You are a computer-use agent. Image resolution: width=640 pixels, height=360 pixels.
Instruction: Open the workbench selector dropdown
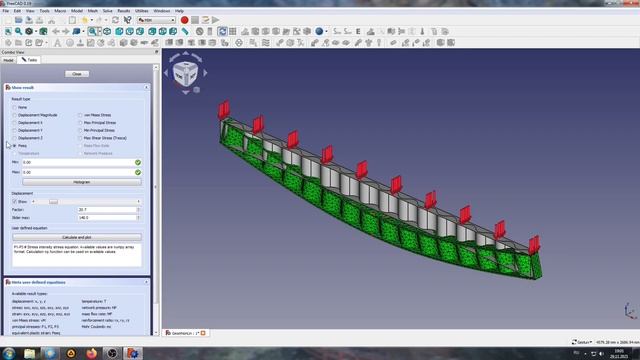156,20
